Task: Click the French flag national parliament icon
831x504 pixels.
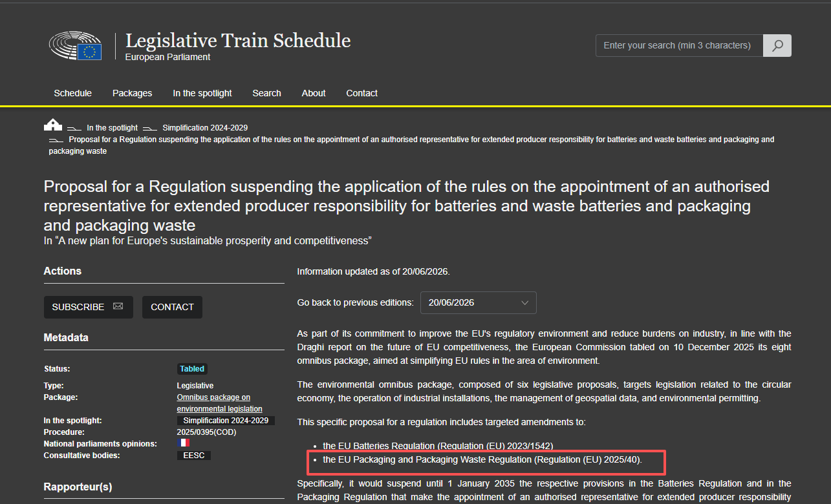Action: pyautogui.click(x=184, y=443)
